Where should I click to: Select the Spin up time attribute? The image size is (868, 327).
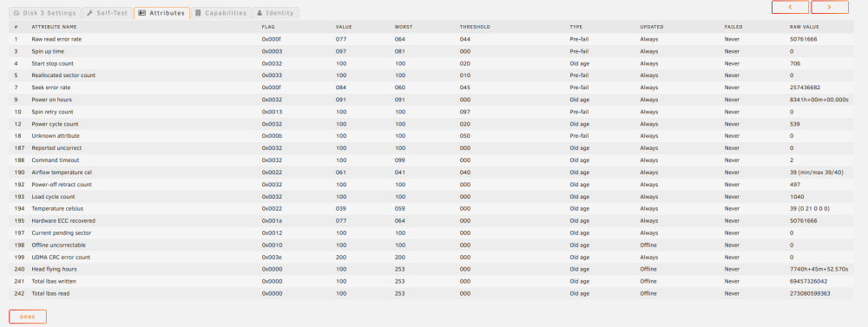(x=48, y=51)
